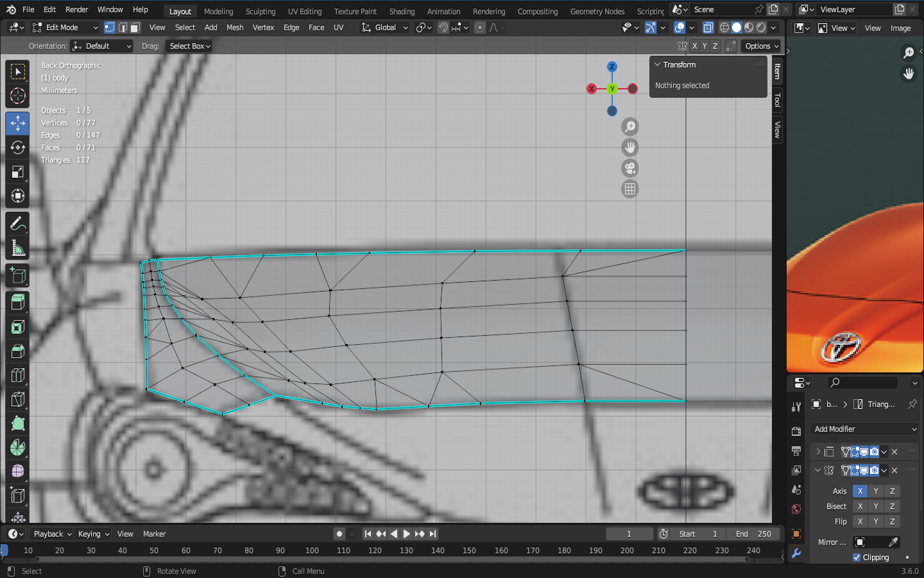Activate the Annotate tool

coord(18,223)
